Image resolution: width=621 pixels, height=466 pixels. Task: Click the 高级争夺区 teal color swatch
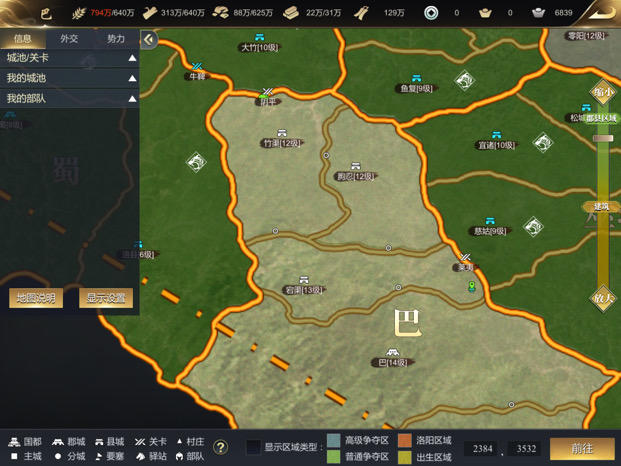(x=334, y=440)
